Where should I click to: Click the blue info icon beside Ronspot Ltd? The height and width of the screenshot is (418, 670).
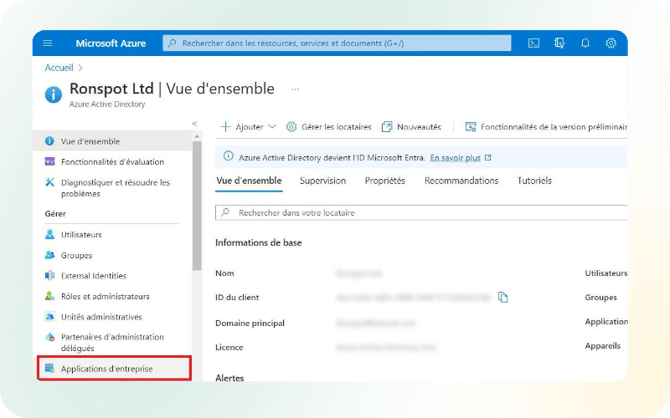(x=53, y=94)
